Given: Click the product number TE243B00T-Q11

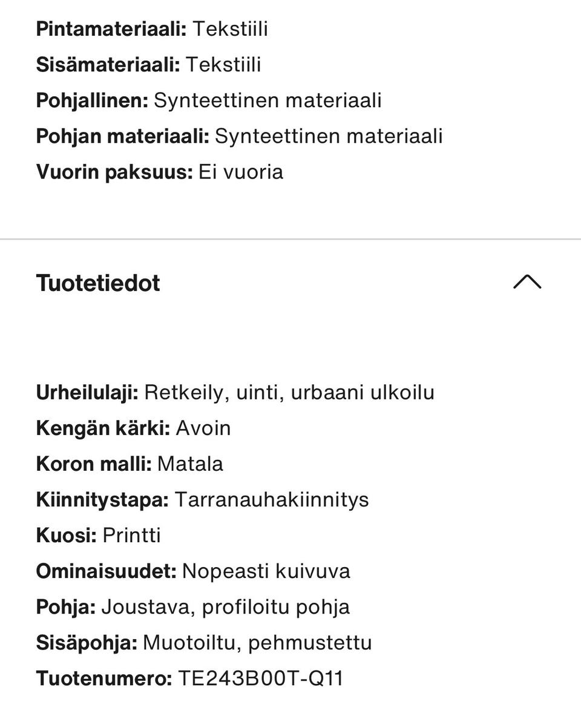Looking at the screenshot, I should (261, 678).
